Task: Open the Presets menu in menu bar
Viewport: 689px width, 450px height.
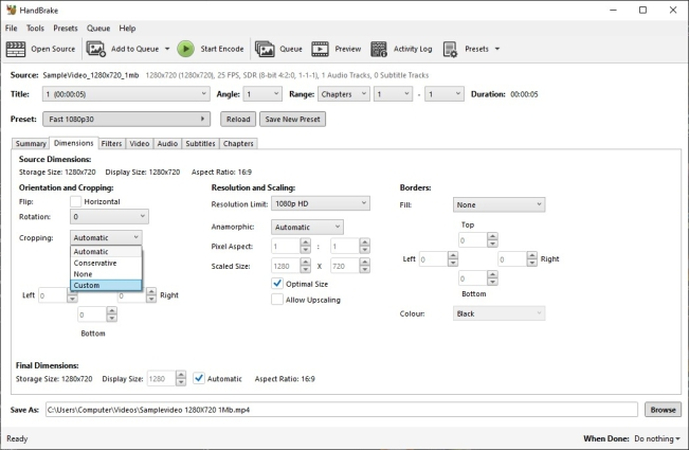Action: coord(65,28)
